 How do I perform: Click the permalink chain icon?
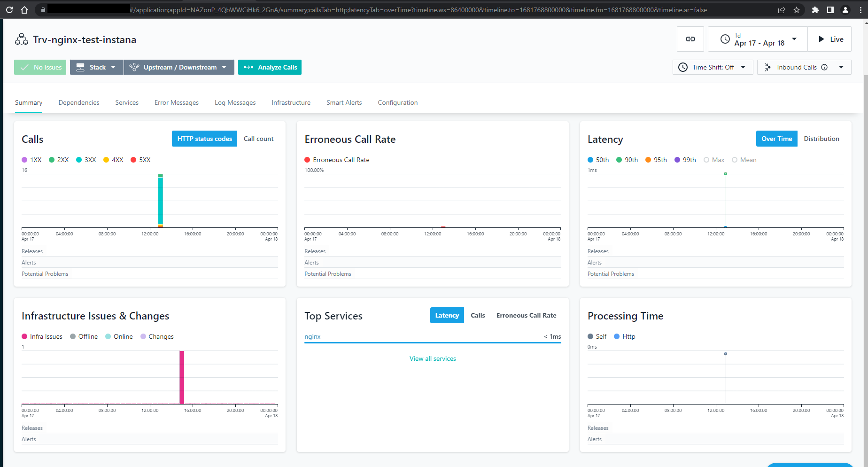point(690,39)
